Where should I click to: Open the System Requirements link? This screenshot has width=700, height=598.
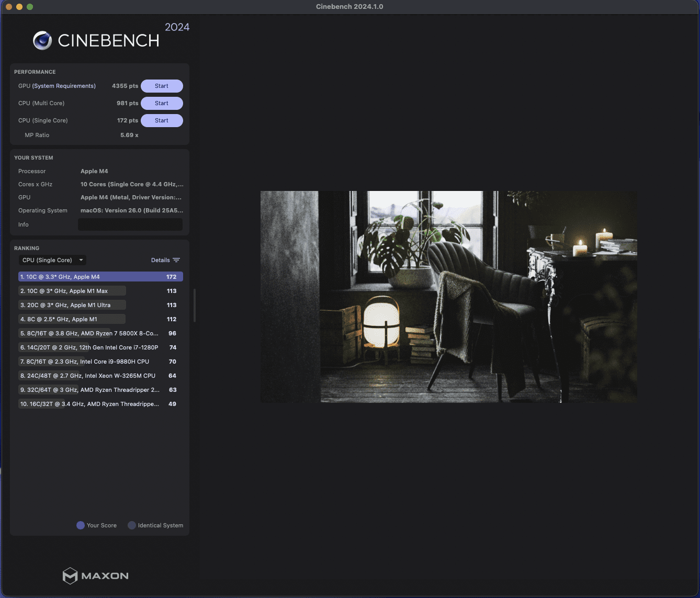click(x=64, y=86)
